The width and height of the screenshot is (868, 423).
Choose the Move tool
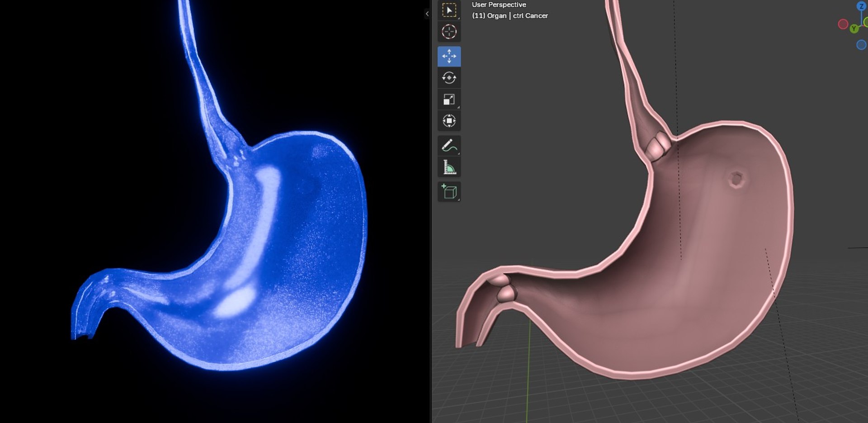(x=449, y=56)
